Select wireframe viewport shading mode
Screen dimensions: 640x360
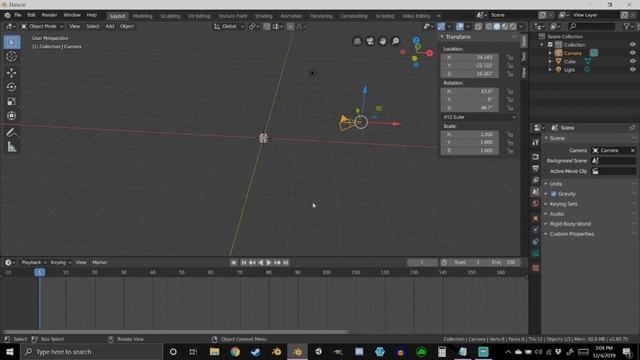(489, 27)
